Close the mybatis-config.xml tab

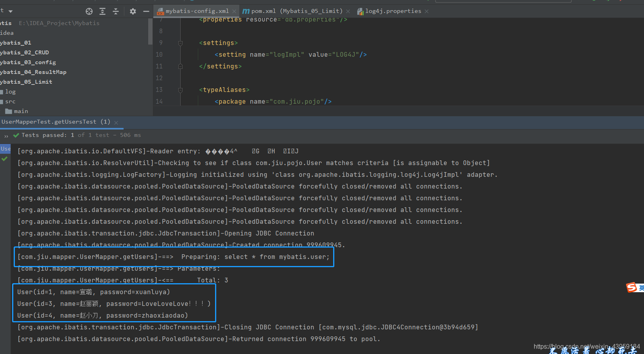234,11
